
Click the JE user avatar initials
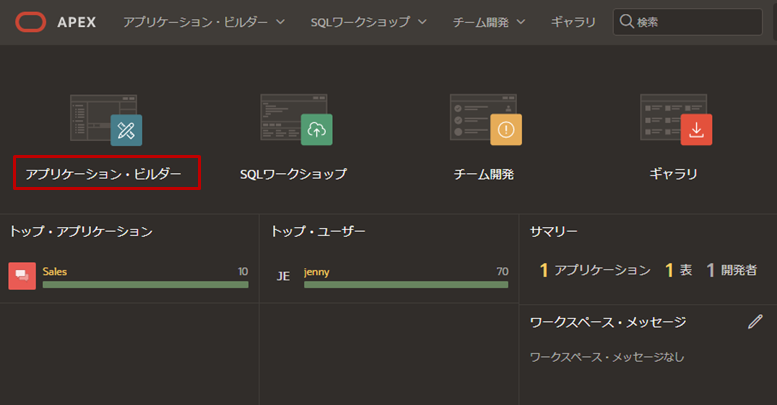click(283, 276)
